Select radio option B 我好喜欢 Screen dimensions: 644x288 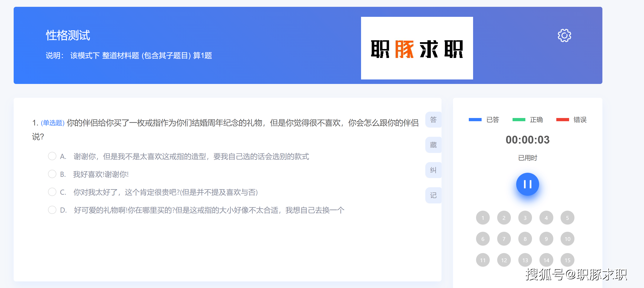pyautogui.click(x=52, y=174)
